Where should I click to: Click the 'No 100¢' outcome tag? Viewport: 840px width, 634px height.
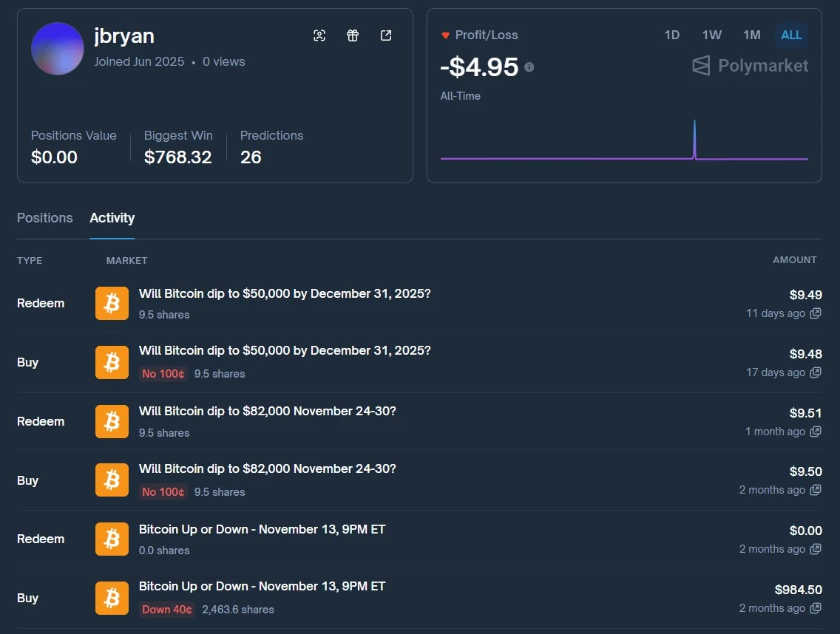pos(163,374)
